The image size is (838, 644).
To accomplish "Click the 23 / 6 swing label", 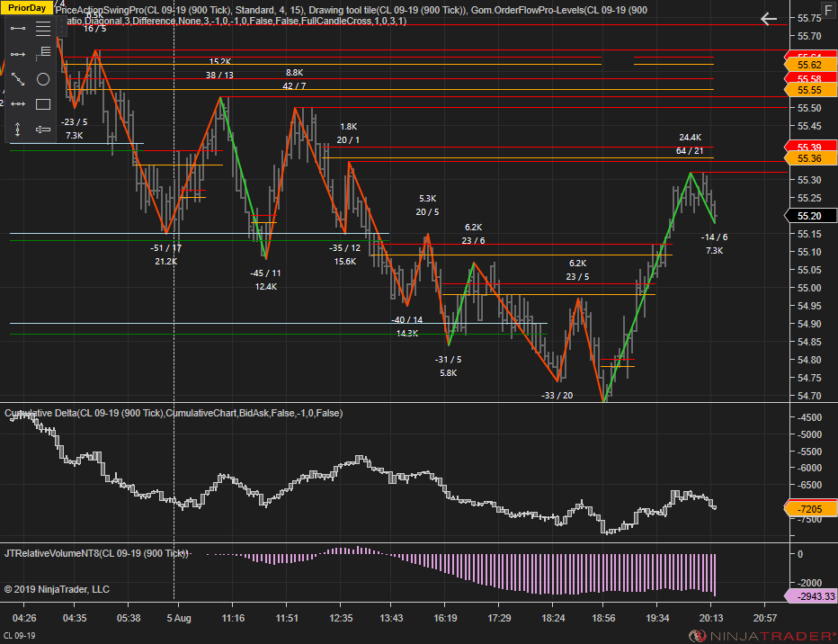I will (x=473, y=240).
